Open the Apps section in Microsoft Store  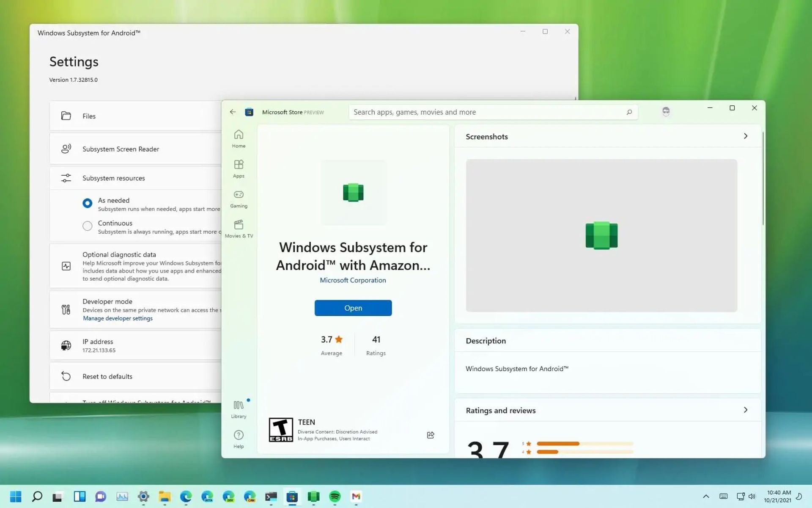[x=239, y=168]
